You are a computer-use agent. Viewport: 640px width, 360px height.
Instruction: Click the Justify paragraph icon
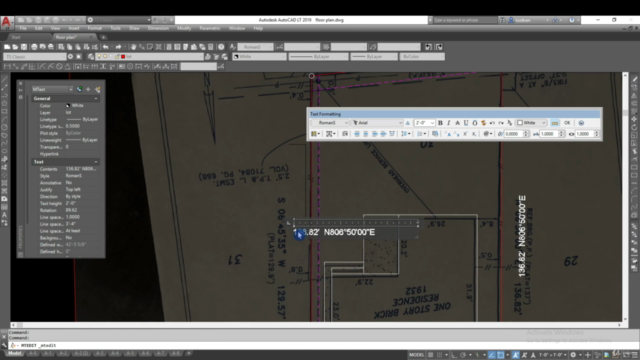click(383, 134)
